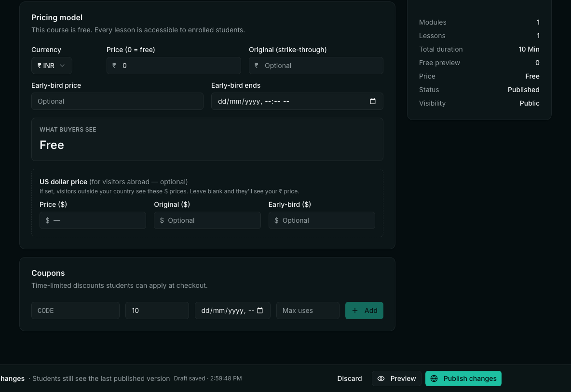Focus the Original (strike-through) price field
The image size is (571, 392).
coord(316,66)
